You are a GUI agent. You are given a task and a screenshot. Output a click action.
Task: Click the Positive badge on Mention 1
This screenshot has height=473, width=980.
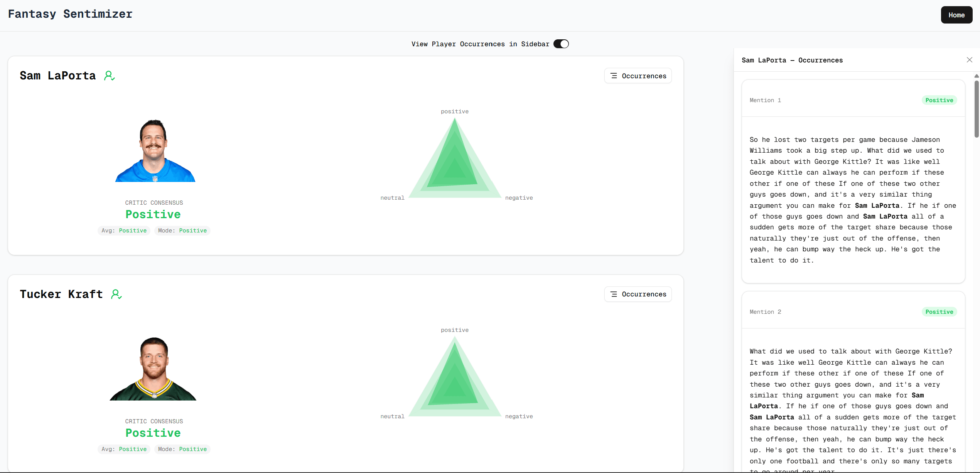(939, 100)
